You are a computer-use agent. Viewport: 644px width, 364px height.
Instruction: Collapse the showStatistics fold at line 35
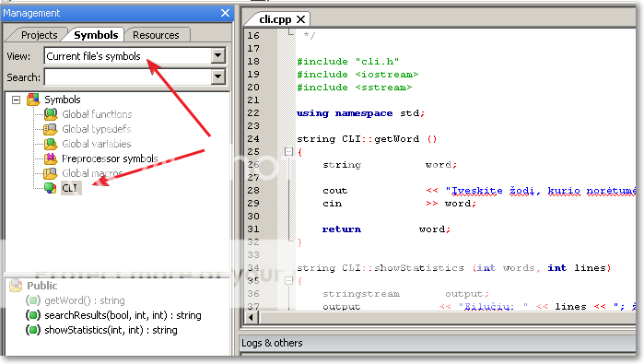click(288, 280)
